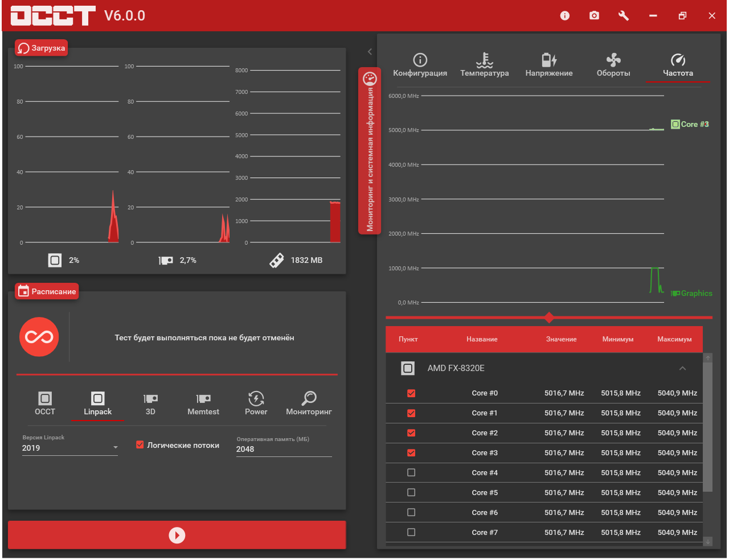Toggle the Логические потоки checkbox
The image size is (729, 560).
coord(140,445)
